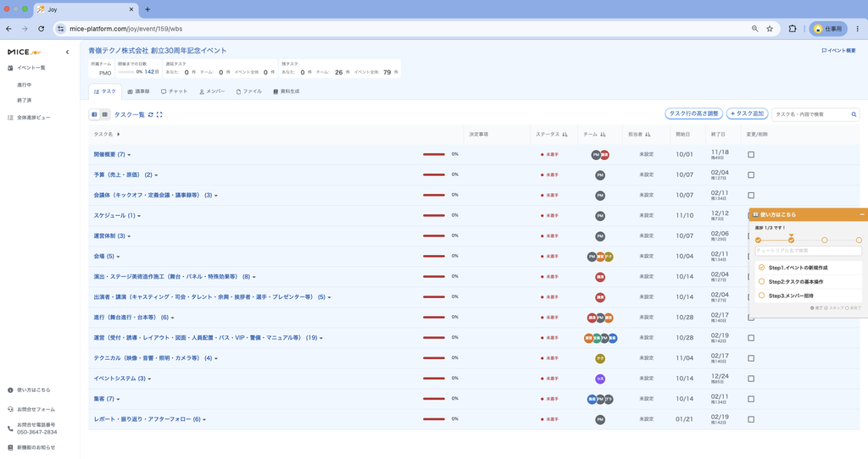Open the メンバー tab

pyautogui.click(x=212, y=91)
